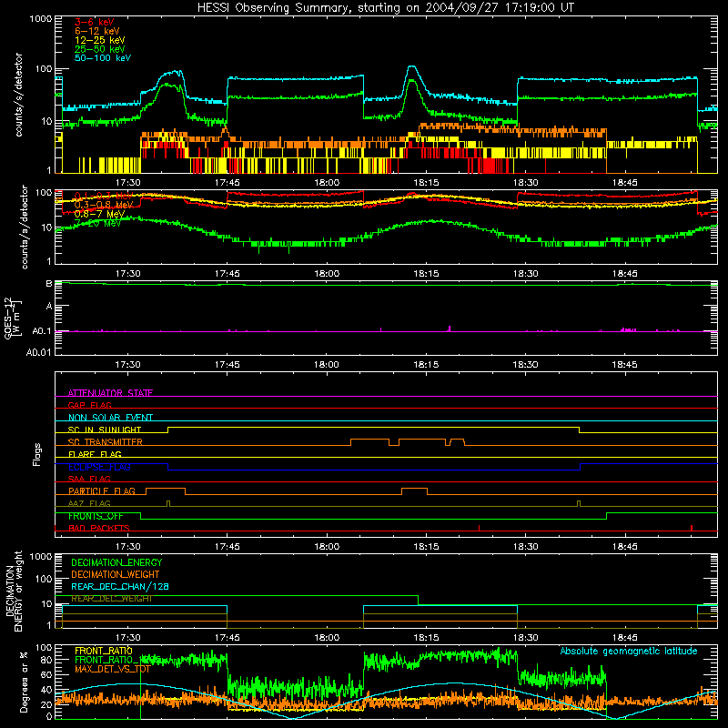Select the A47_FLAG label

coord(89,503)
